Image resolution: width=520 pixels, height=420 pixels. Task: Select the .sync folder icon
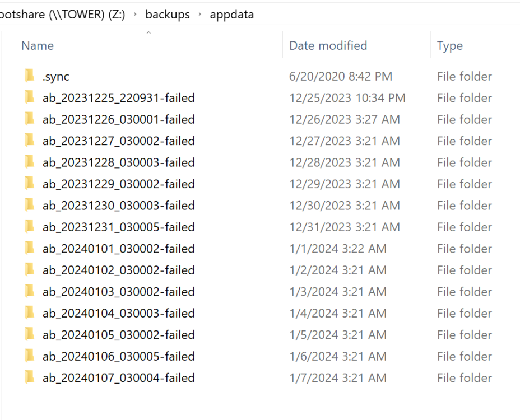[x=29, y=76]
